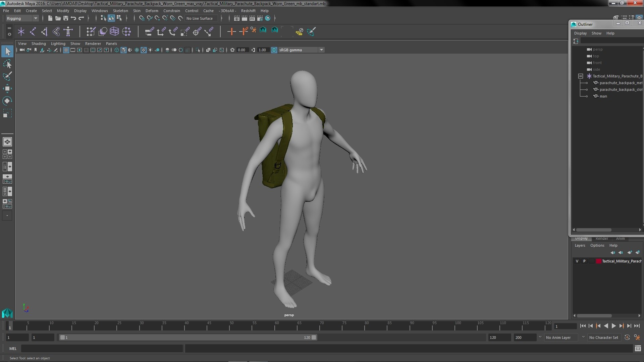Open Layers menu in layer editor
The width and height of the screenshot is (644, 362).
(x=580, y=245)
